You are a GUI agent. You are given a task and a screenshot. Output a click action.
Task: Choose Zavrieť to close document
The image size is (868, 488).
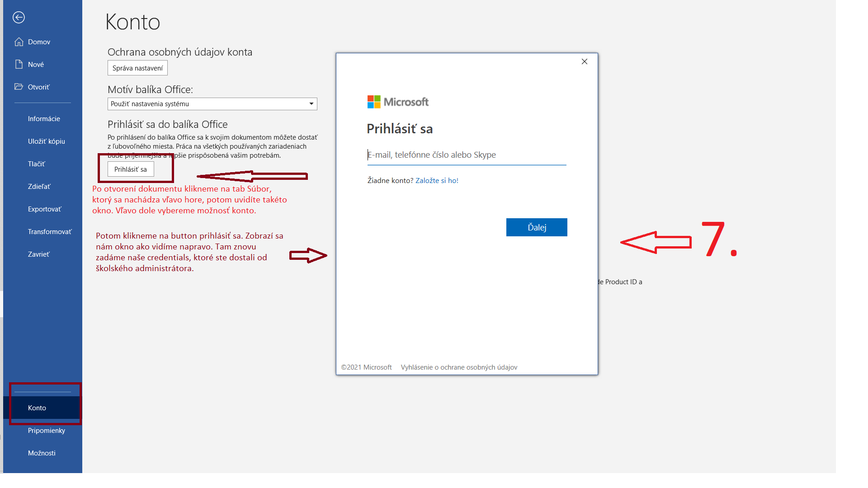coord(42,254)
